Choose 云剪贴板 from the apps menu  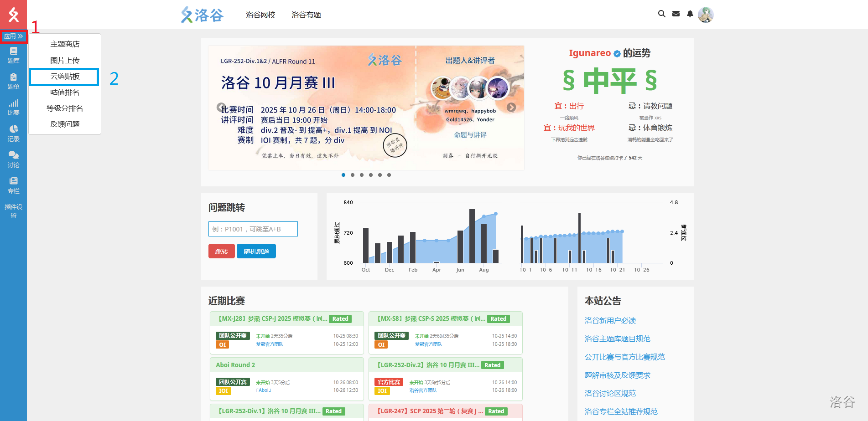65,77
